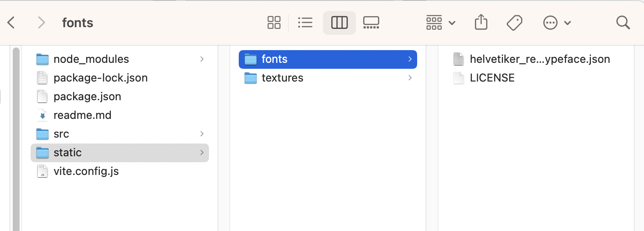Open the Group By dropdown
This screenshot has width=644, height=231.
click(x=441, y=23)
